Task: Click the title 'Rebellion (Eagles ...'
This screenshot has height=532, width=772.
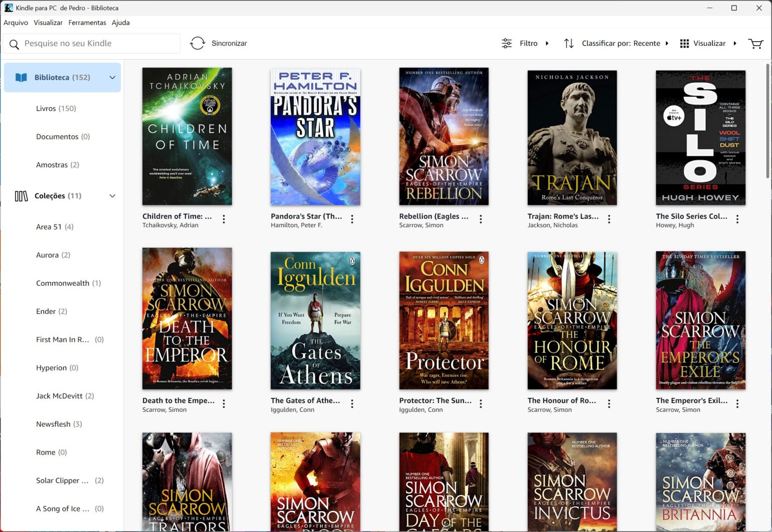Action: (434, 216)
